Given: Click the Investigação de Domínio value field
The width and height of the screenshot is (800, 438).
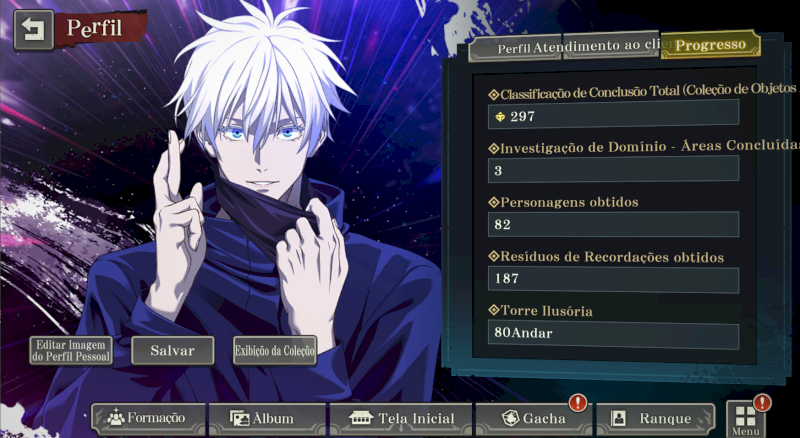Looking at the screenshot, I should pyautogui.click(x=613, y=169).
